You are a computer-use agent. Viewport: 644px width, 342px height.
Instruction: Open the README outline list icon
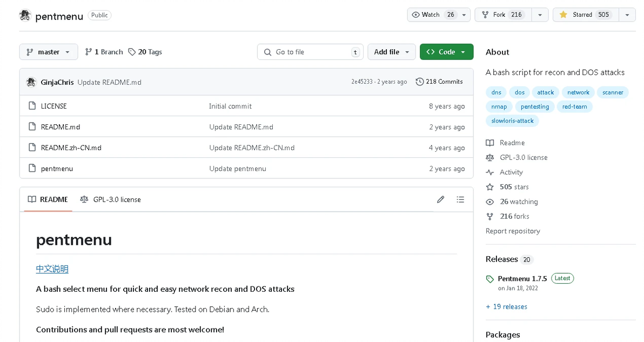(460, 199)
